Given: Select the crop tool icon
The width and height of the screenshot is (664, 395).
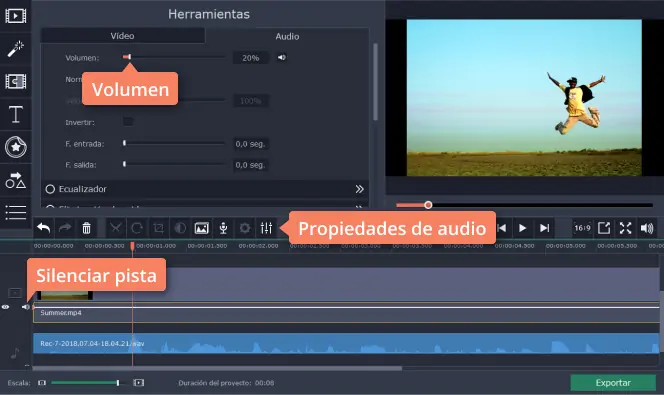Looking at the screenshot, I should [158, 228].
